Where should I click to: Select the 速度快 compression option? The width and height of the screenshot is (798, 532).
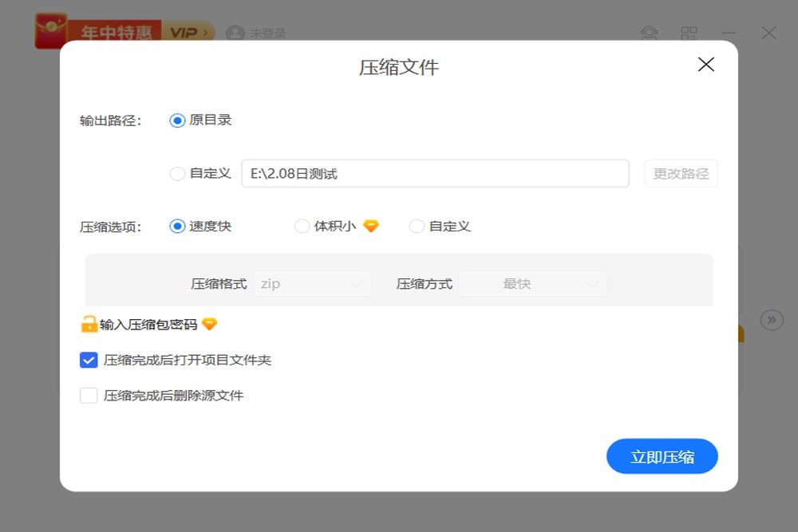pyautogui.click(x=177, y=227)
